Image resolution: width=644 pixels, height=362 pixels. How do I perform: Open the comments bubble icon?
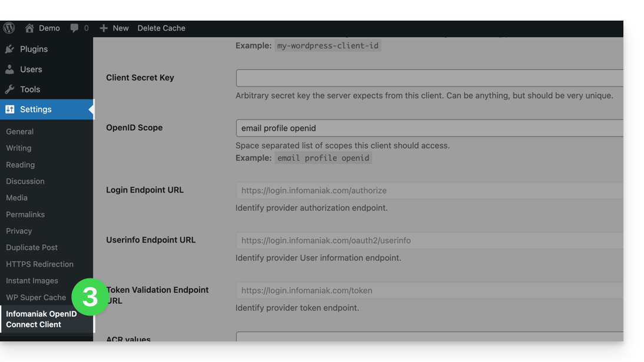point(74,28)
